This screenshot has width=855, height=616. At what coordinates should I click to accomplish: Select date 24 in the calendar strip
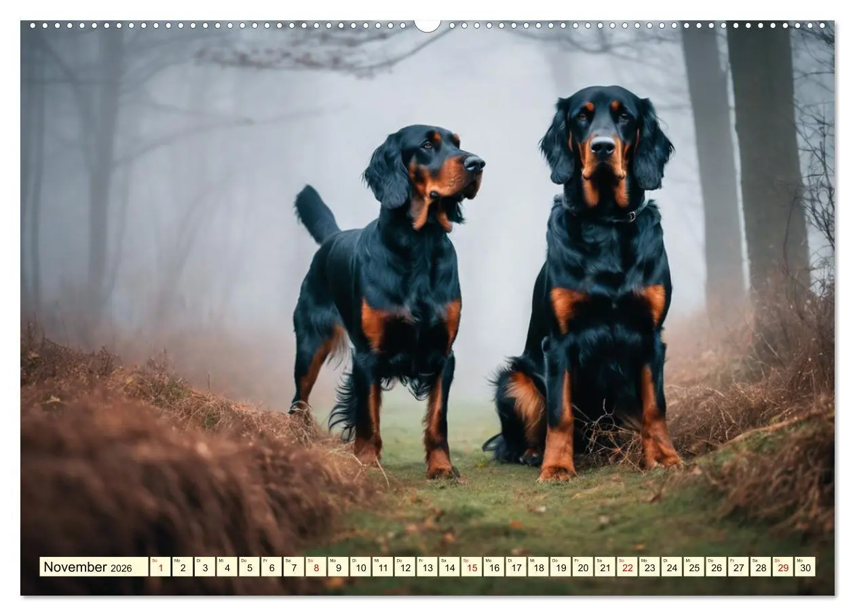click(671, 567)
